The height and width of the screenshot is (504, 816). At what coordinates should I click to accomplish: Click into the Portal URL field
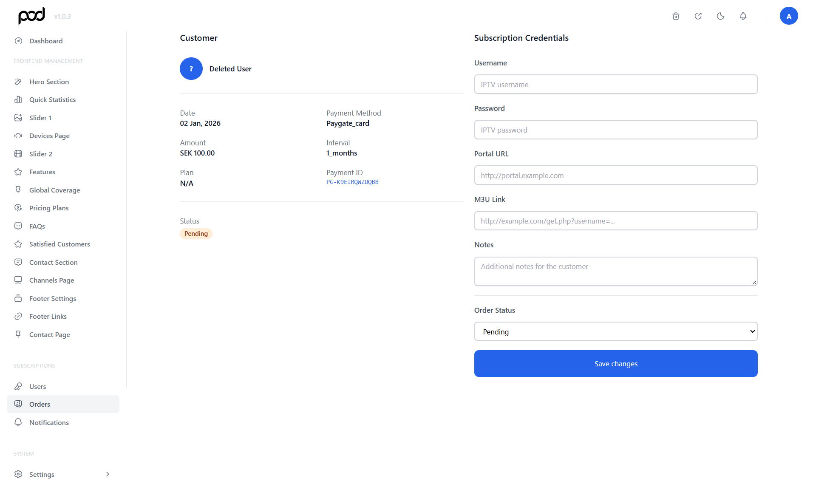[x=615, y=176]
